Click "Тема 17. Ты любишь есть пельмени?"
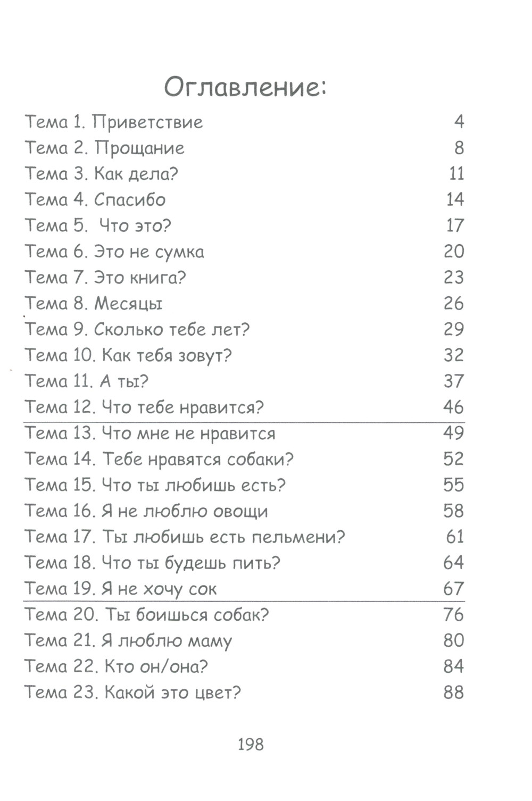Screen dimensions: 532x801 pyautogui.click(x=185, y=537)
